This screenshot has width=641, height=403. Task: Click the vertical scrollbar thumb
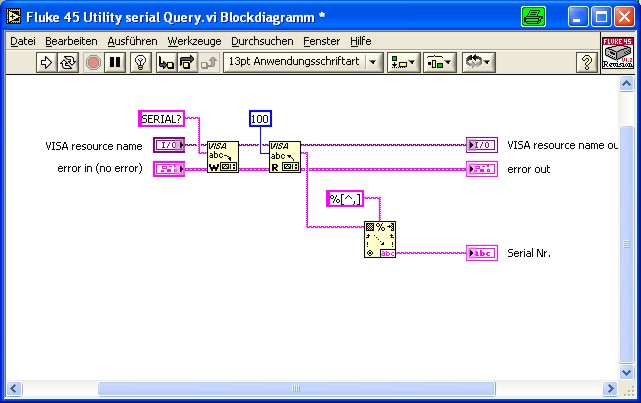[626, 244]
